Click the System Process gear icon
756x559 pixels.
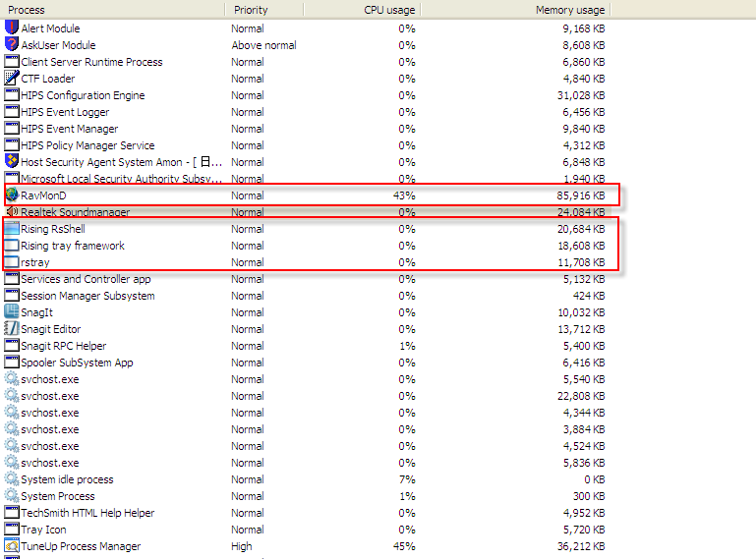pos(12,495)
